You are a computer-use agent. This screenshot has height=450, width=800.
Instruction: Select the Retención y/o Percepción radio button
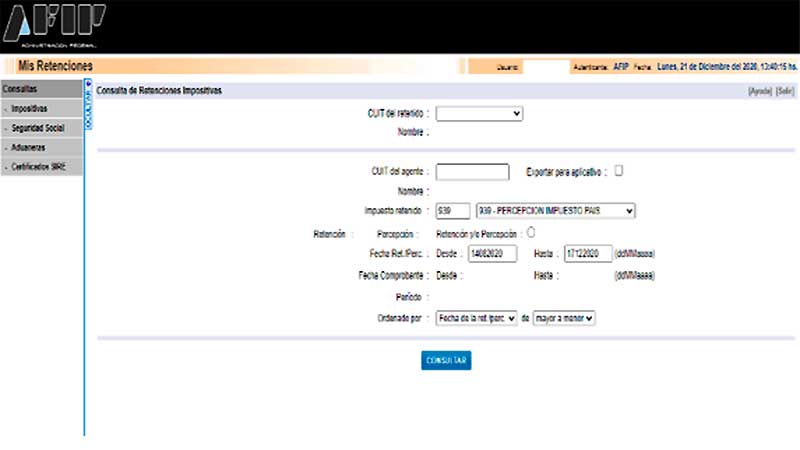(530, 232)
